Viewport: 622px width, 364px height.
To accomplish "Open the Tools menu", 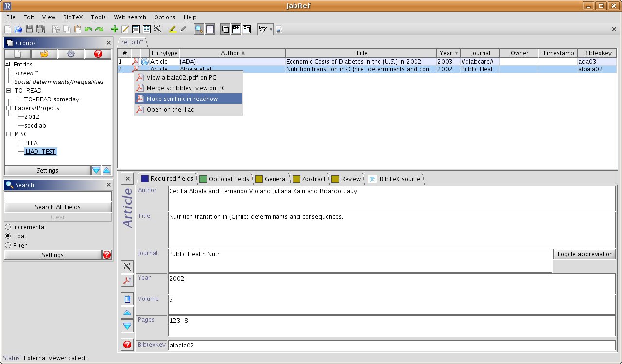I will tap(98, 17).
